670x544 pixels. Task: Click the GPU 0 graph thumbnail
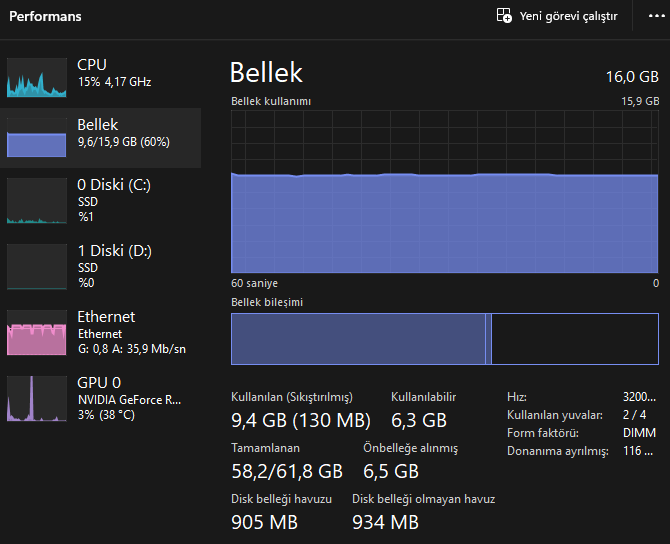click(x=37, y=398)
